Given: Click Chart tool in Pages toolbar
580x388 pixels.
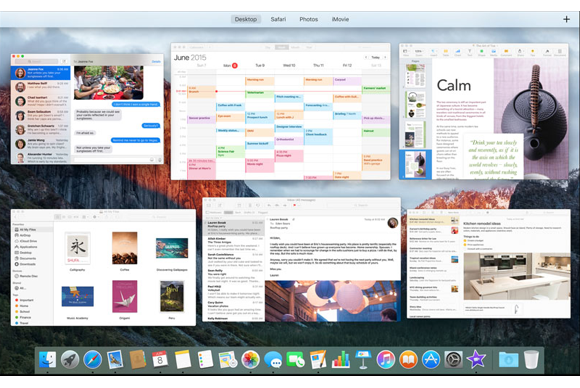Looking at the screenshot, I should pos(458,53).
